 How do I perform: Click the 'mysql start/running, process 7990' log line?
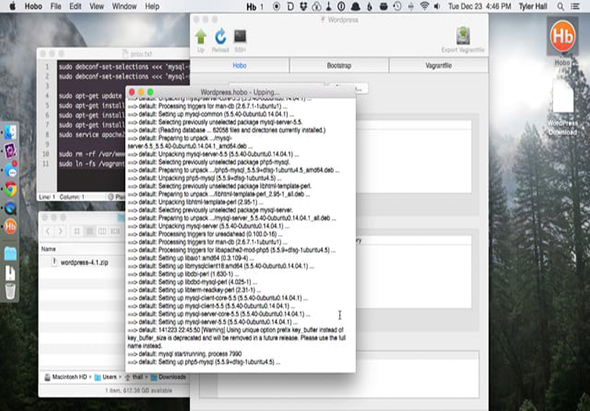185,354
